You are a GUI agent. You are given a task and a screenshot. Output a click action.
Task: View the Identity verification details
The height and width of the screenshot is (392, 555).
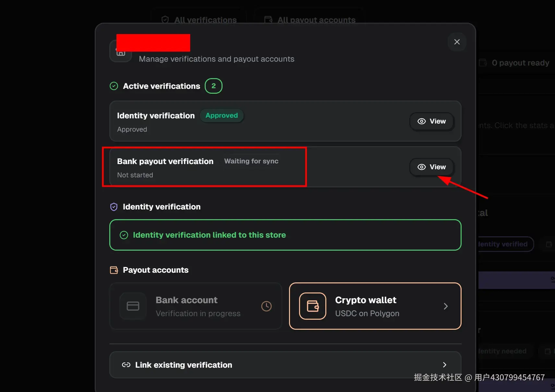[x=431, y=121]
